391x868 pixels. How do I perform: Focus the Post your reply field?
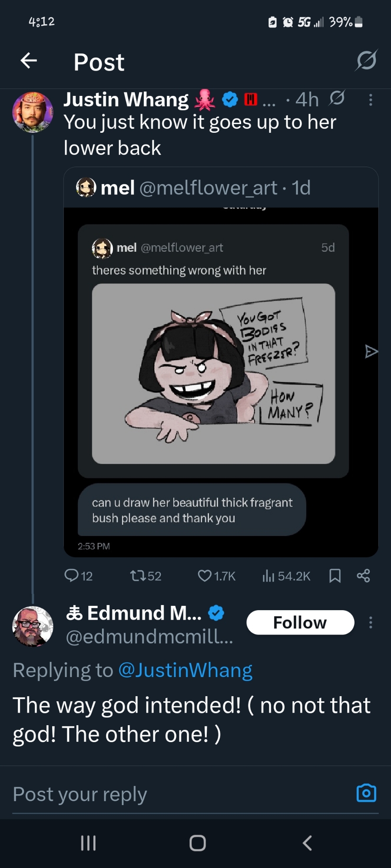(x=174, y=794)
